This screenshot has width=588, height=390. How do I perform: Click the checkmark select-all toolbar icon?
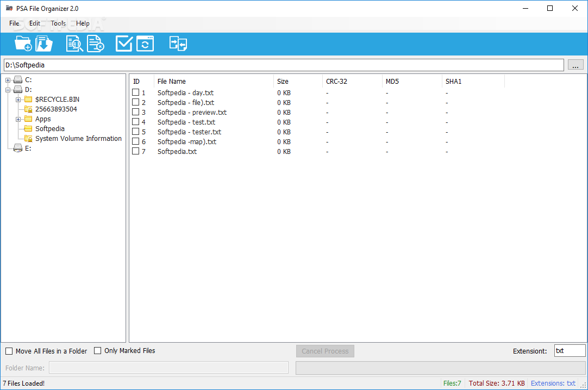tap(124, 44)
